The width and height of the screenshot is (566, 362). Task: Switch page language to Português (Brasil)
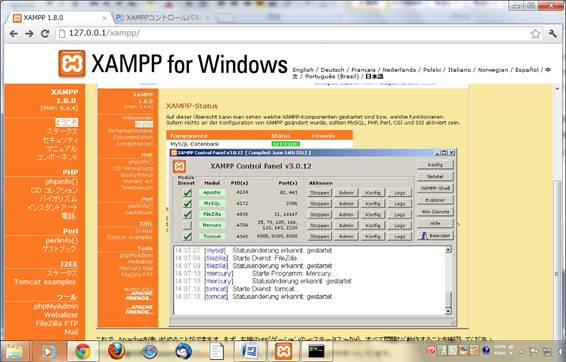point(332,77)
